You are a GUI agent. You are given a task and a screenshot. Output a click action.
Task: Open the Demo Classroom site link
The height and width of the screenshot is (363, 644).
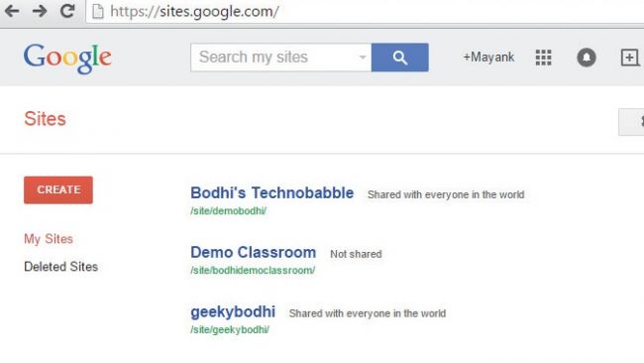pos(254,252)
